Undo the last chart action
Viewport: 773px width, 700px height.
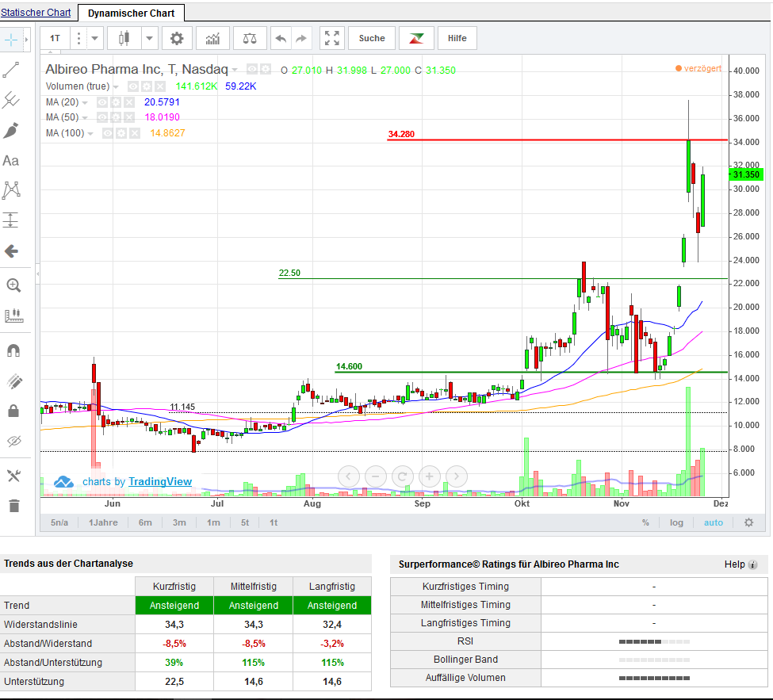click(x=281, y=39)
